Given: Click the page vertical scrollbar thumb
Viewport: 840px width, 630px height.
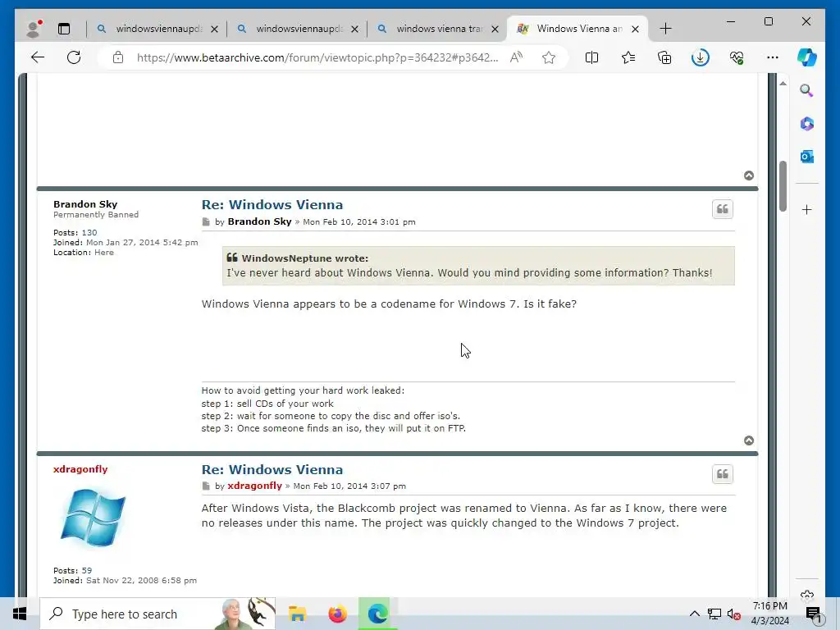Looking at the screenshot, I should tap(783, 185).
